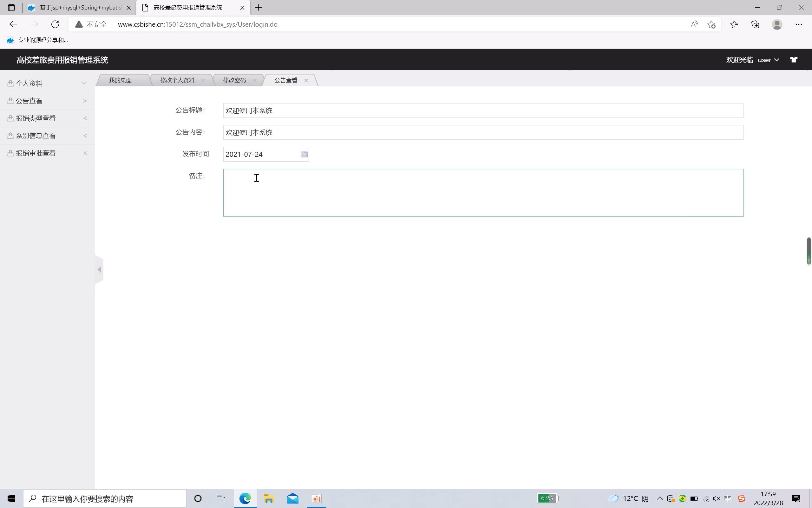This screenshot has height=508, width=812.
Task: Open the skin theme t-shirt icon
Action: [793, 60]
